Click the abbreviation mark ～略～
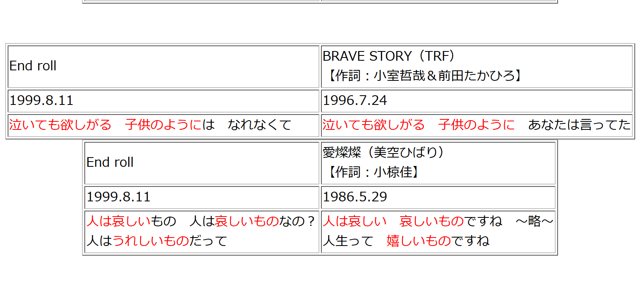The image size is (644, 293). coord(534,221)
